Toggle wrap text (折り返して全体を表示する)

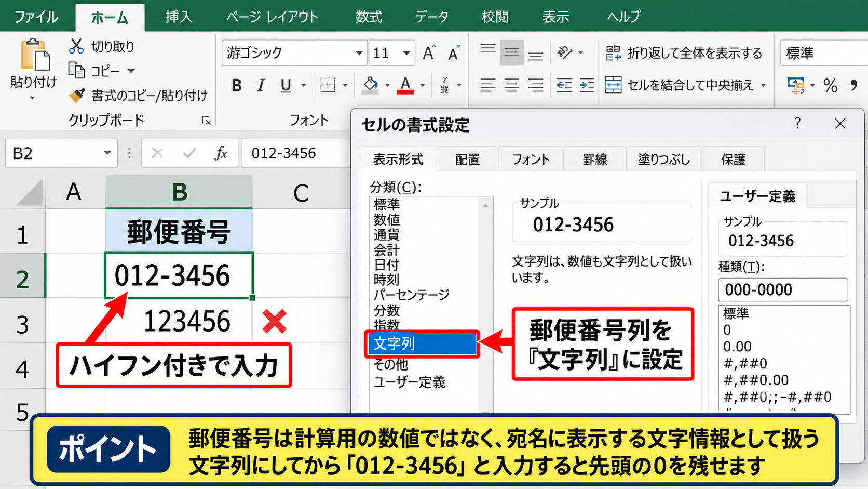(684, 53)
